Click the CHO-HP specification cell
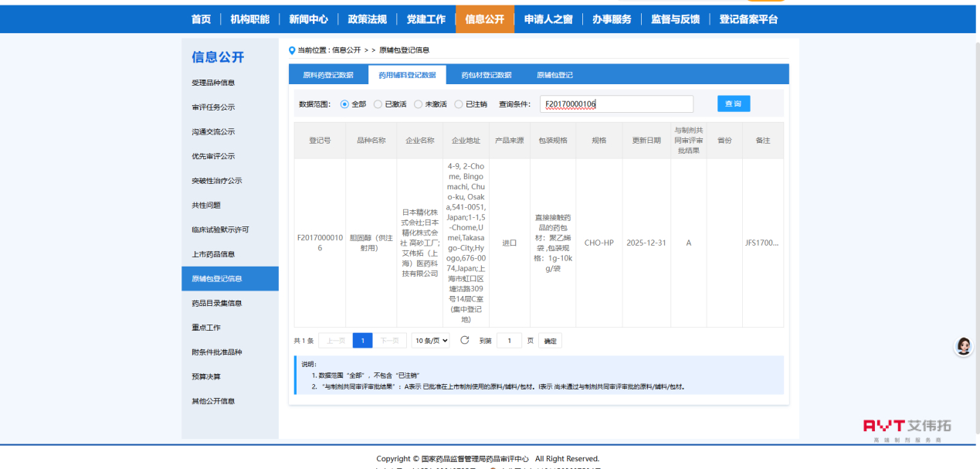This screenshot has width=980, height=469. click(x=599, y=243)
